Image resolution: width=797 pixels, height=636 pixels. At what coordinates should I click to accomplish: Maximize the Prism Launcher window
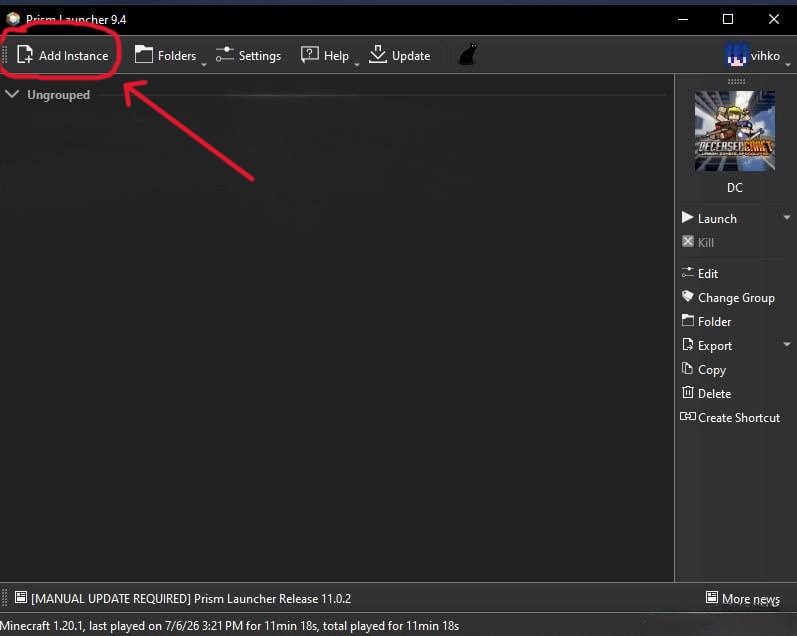(x=728, y=19)
